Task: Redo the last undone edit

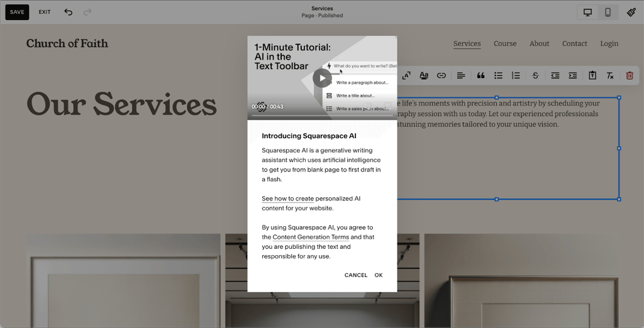Action: tap(87, 12)
